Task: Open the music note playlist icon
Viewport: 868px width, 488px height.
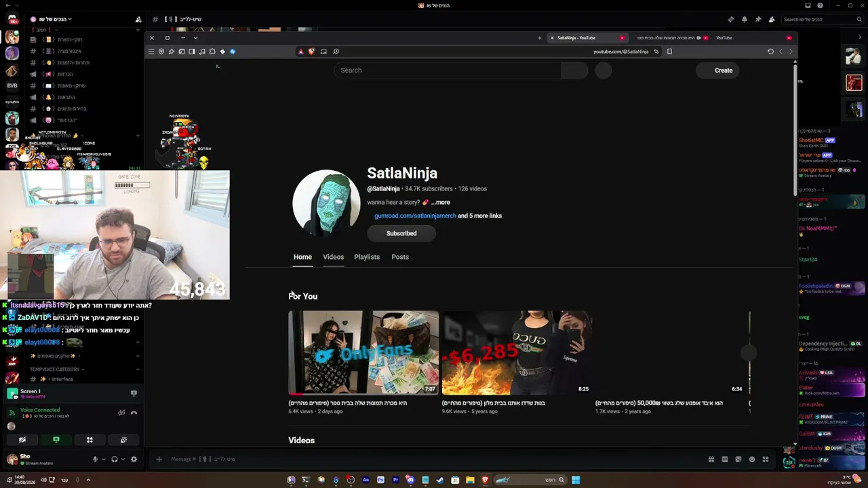Action: (202, 52)
